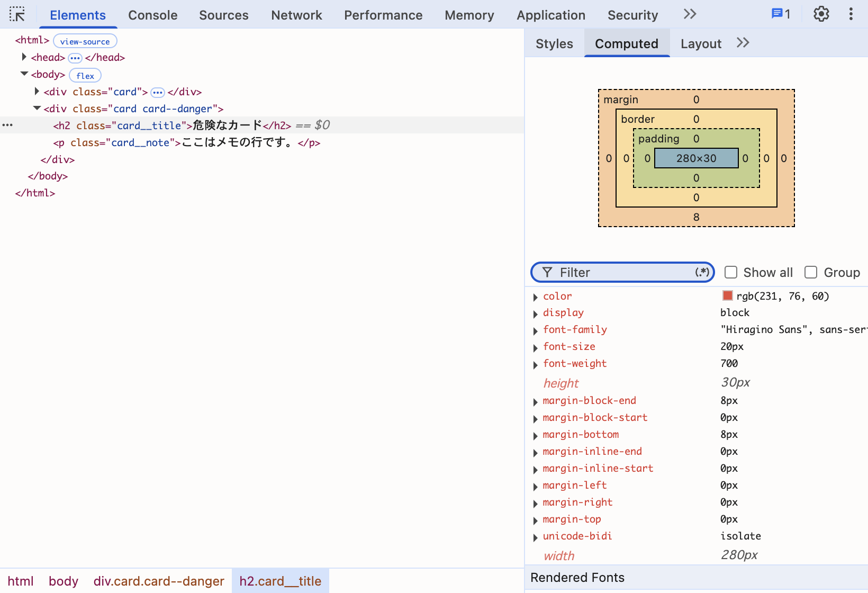Viewport: 868px width, 593px height.
Task: Switch to the Console tab
Action: pyautogui.click(x=152, y=15)
